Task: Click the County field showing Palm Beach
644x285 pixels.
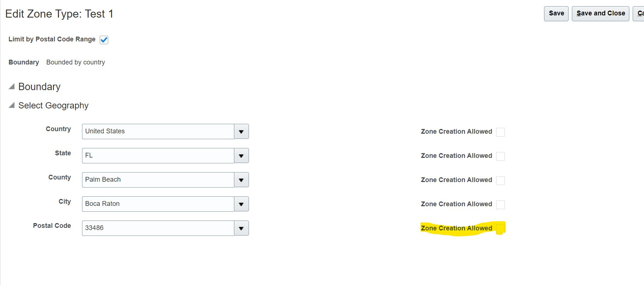Action: [x=157, y=179]
